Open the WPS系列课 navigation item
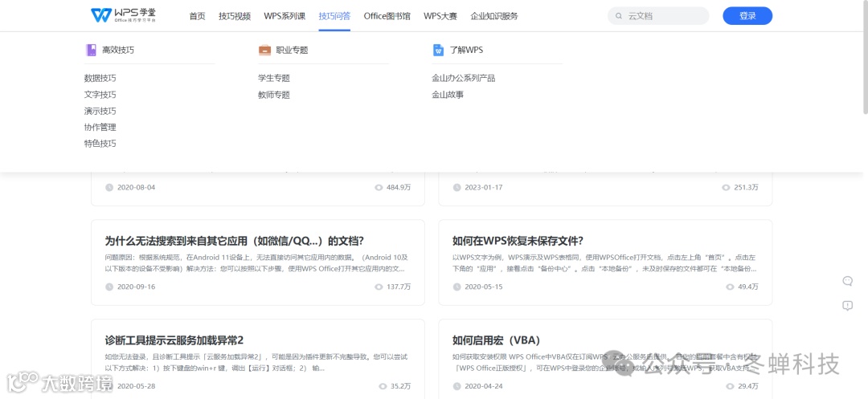 pos(285,16)
